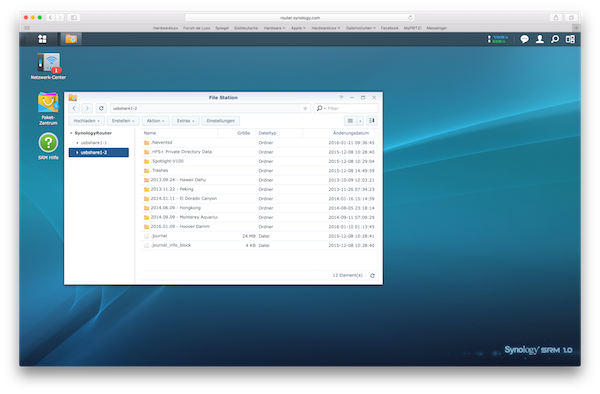
Task: Open the SRM Hilfe desktop icon
Action: coord(48,146)
